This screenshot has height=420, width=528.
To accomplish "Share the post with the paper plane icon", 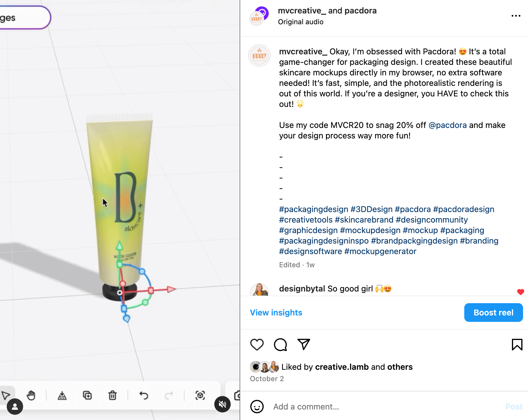I will (x=304, y=344).
